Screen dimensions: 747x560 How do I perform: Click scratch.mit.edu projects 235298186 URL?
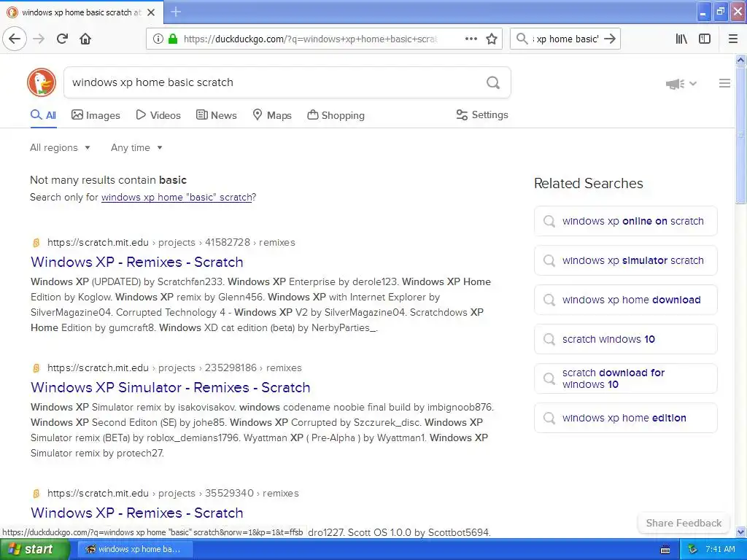coord(174,367)
